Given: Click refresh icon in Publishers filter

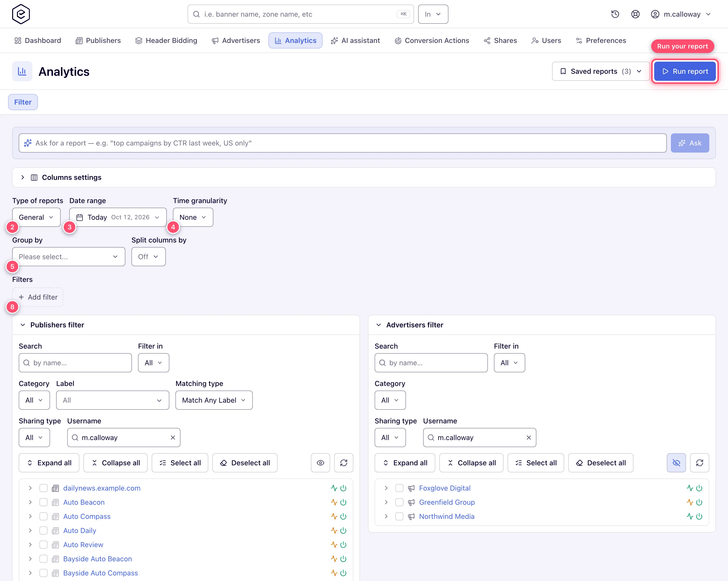Looking at the screenshot, I should [x=344, y=463].
